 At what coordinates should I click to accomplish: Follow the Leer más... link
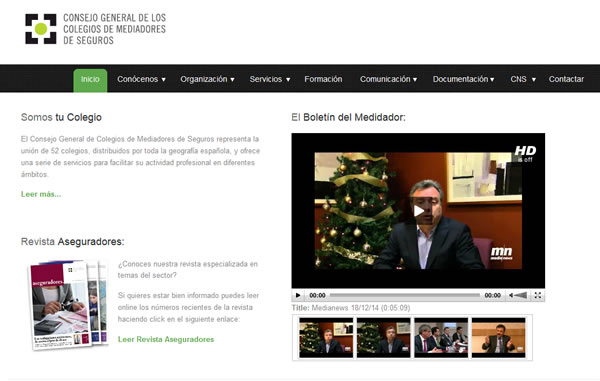coord(41,194)
